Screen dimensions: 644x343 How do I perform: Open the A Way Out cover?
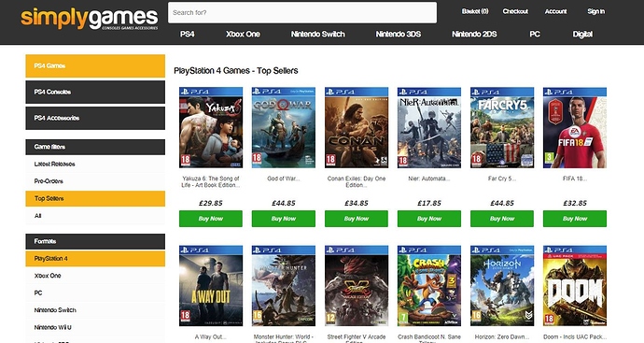coord(211,286)
